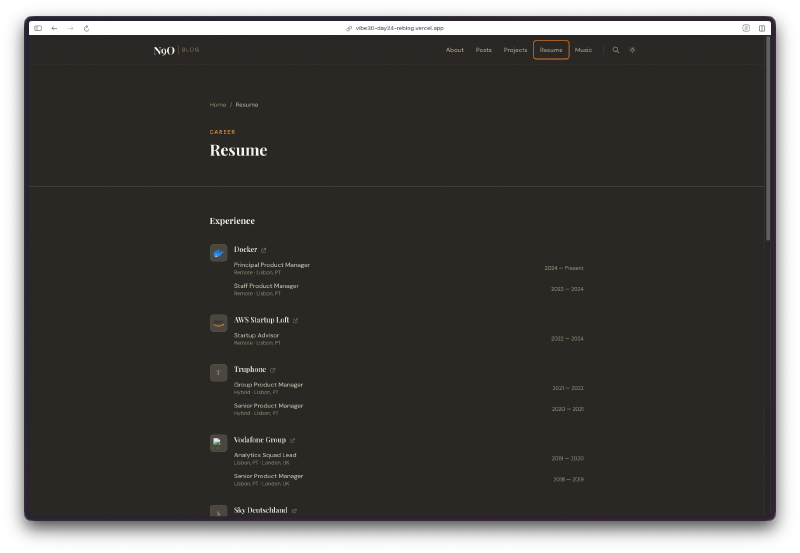Open the Posts nav item
This screenshot has width=800, height=553.
tap(484, 50)
